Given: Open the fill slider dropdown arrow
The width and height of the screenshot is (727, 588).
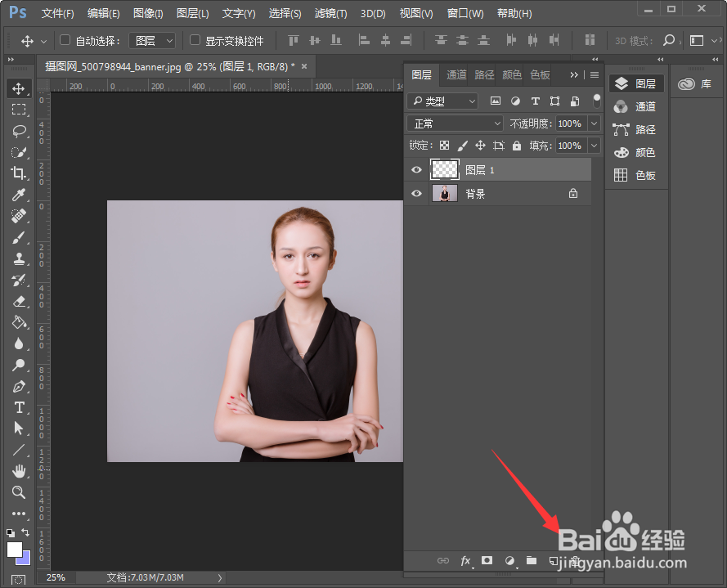Looking at the screenshot, I should (x=594, y=146).
